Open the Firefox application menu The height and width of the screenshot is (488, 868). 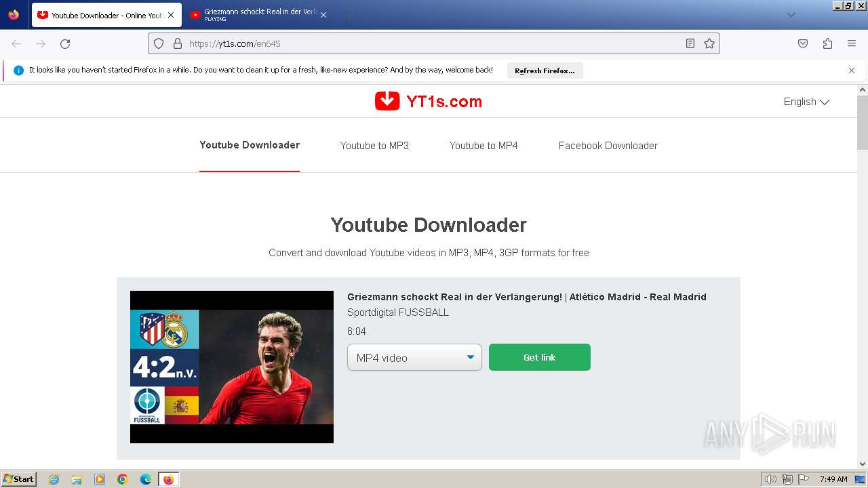tap(852, 43)
